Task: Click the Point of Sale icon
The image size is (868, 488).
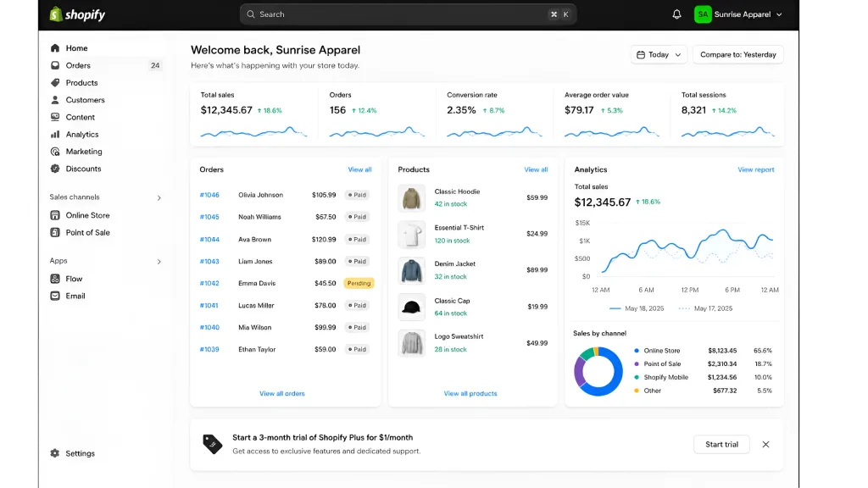Action: tap(55, 232)
